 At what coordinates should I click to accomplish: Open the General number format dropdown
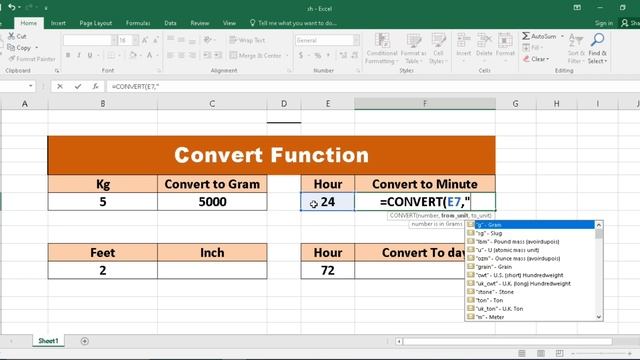356,40
